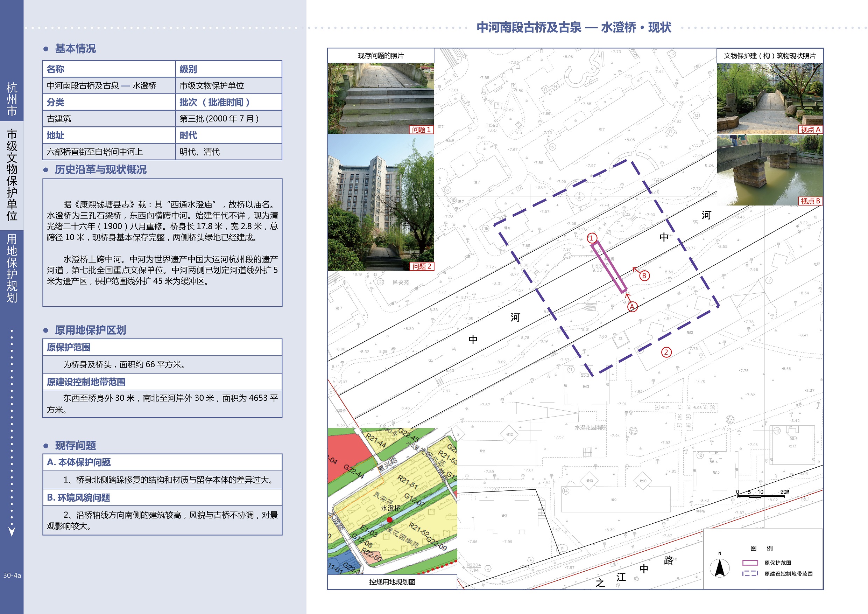
Task: Select the 市级文物保护单位 sidebar section
Action: click(x=12, y=175)
